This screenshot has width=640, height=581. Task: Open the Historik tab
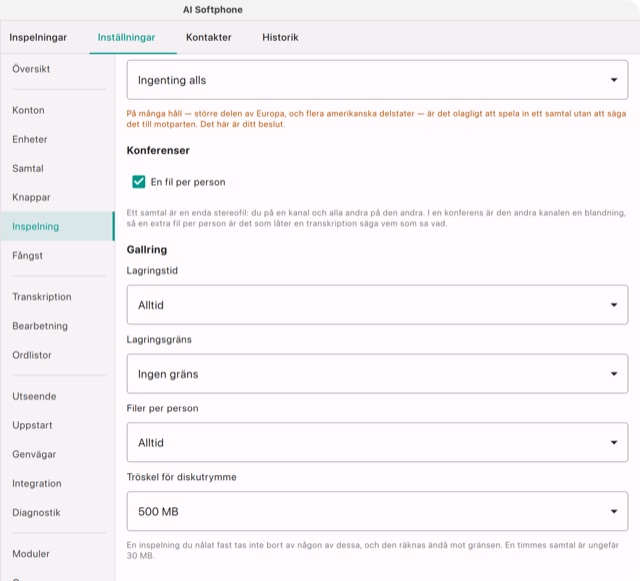tap(280, 37)
